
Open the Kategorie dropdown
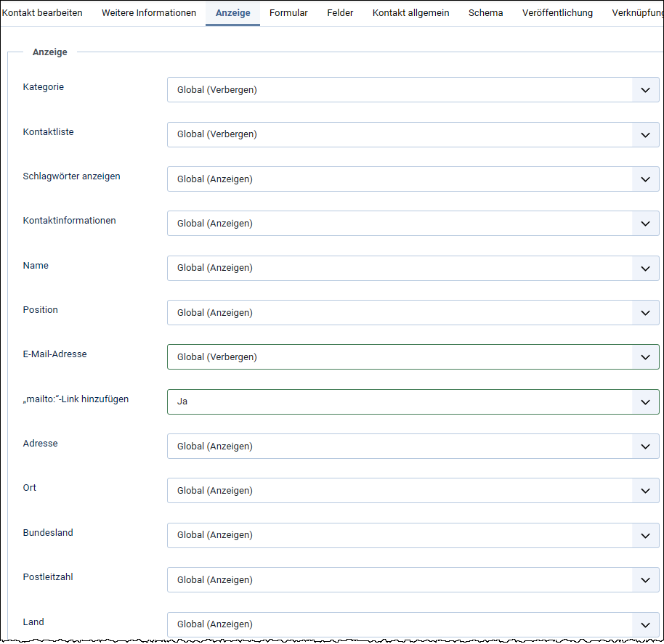click(x=413, y=90)
